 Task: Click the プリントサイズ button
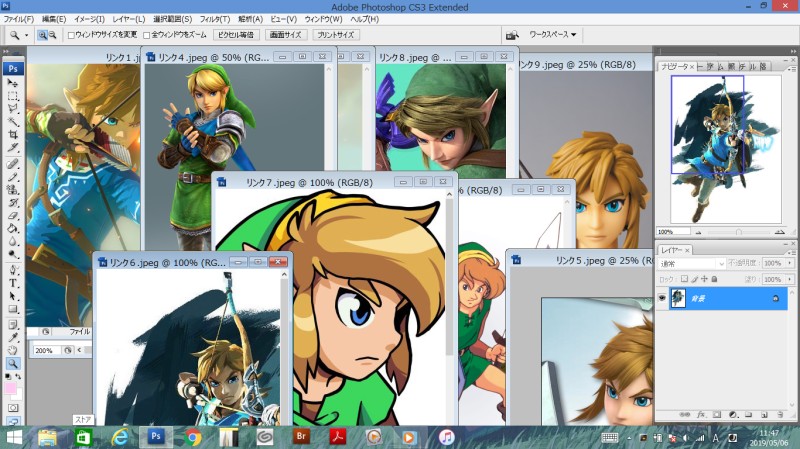(336, 35)
